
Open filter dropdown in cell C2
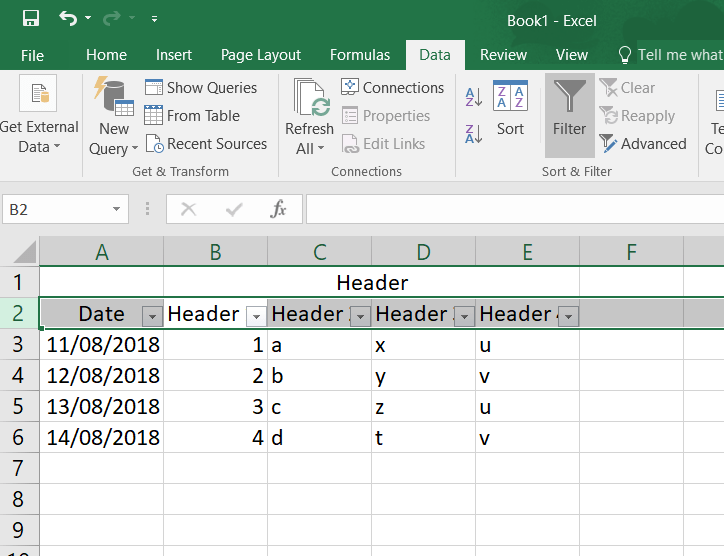tap(361, 317)
